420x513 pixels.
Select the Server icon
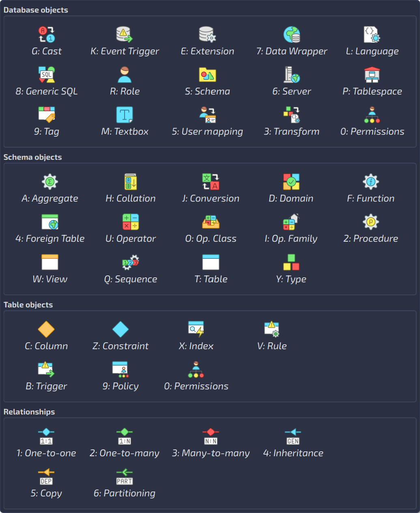tap(292, 75)
